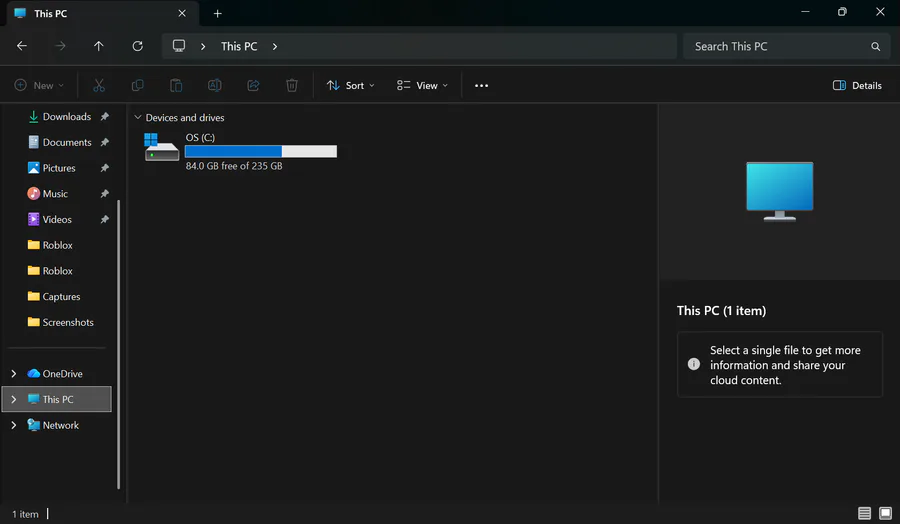Screen dimensions: 900x524
Task: Click the navigation pane scrollbar
Action: [119, 344]
